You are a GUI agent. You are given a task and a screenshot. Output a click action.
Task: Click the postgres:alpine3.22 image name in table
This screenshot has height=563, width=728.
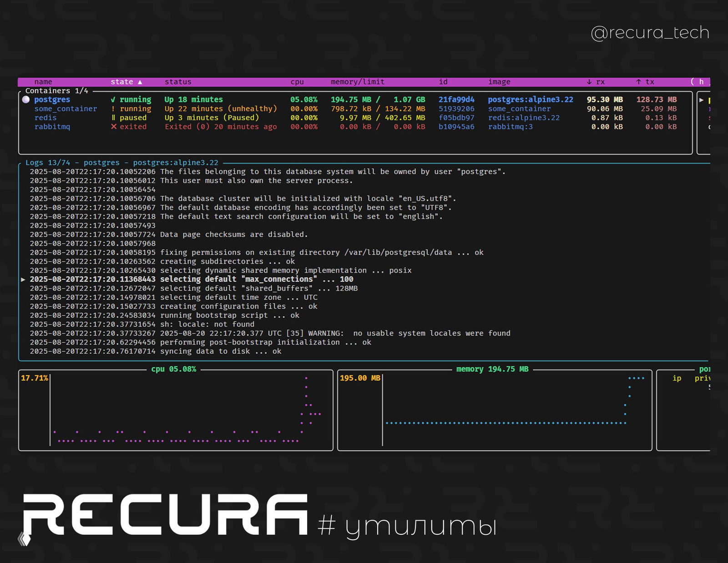click(x=530, y=100)
